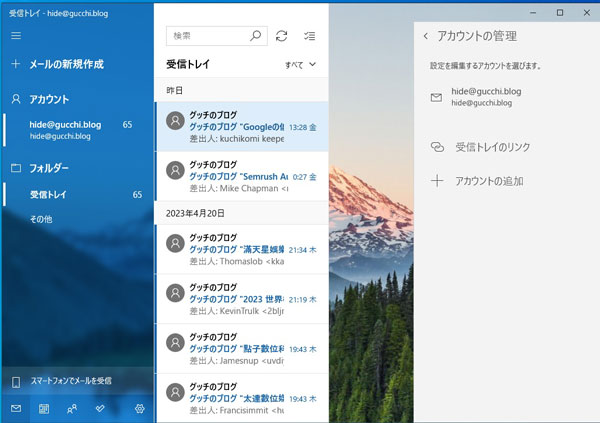Click アカウントの追加 option
600x423 pixels.
[x=489, y=181]
